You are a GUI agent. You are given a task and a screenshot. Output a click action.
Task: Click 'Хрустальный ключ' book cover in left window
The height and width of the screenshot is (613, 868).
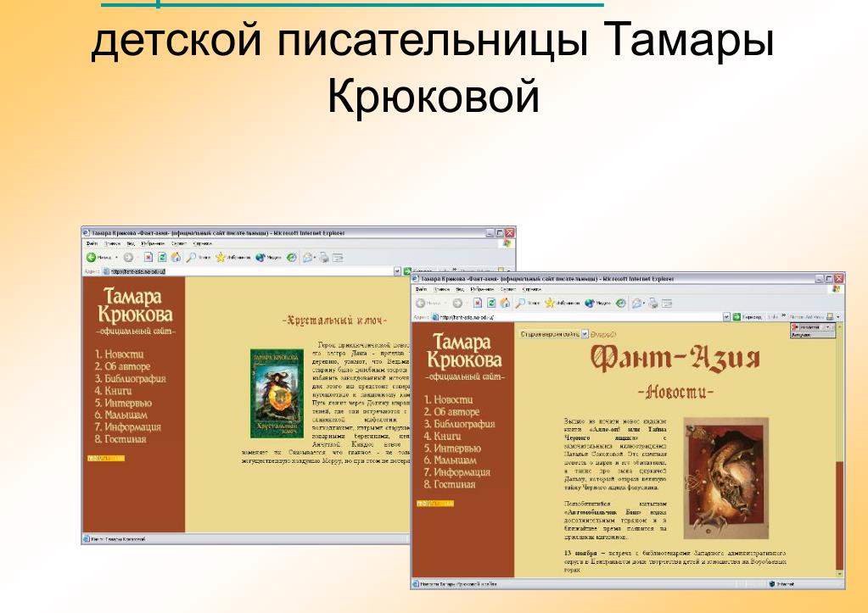(x=277, y=394)
